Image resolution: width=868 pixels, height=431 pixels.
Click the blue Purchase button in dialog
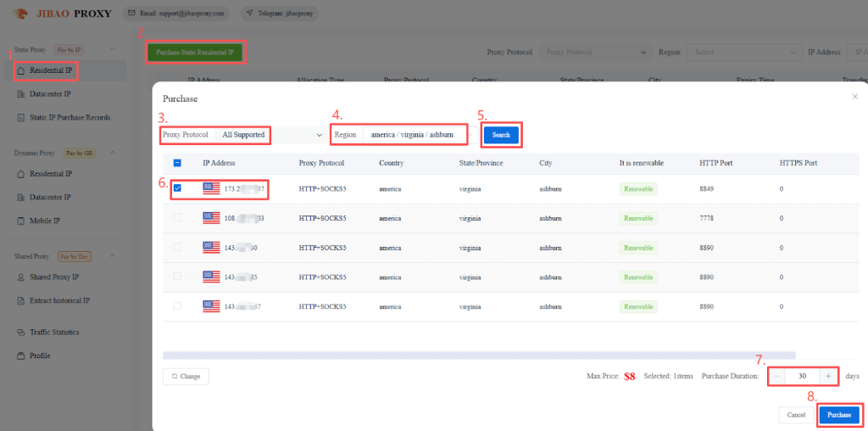[x=838, y=415]
